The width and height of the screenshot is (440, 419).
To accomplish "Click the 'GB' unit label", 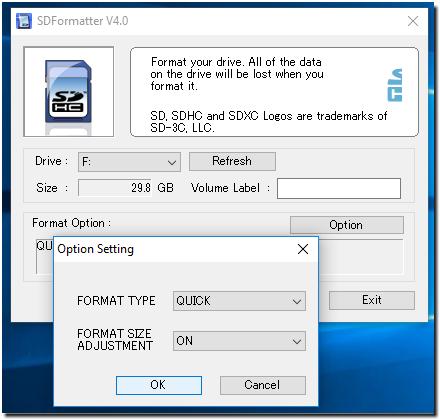I will pyautogui.click(x=165, y=188).
